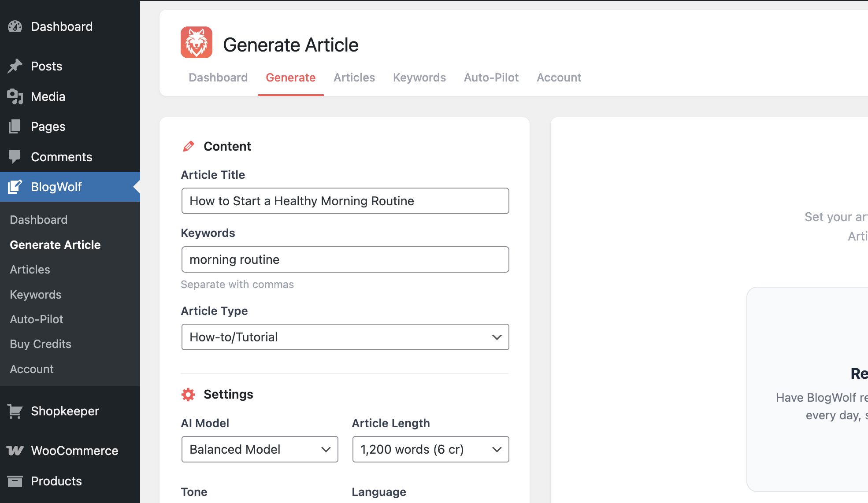The height and width of the screenshot is (503, 868).
Task: Click the WooCommerce logo icon
Action: [x=15, y=451]
